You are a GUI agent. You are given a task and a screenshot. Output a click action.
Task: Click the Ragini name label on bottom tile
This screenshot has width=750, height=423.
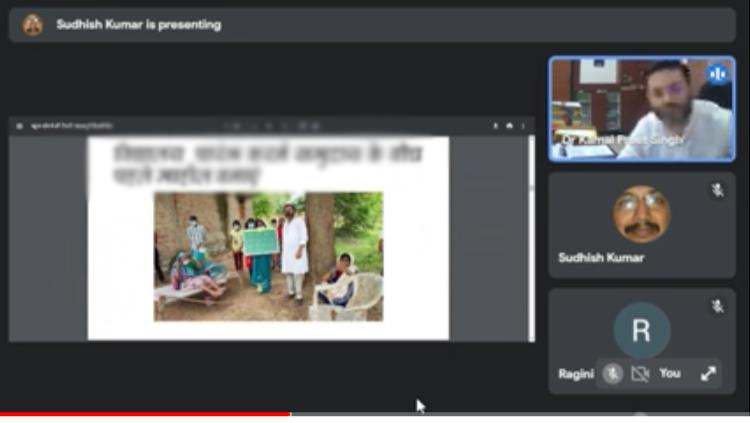[576, 373]
